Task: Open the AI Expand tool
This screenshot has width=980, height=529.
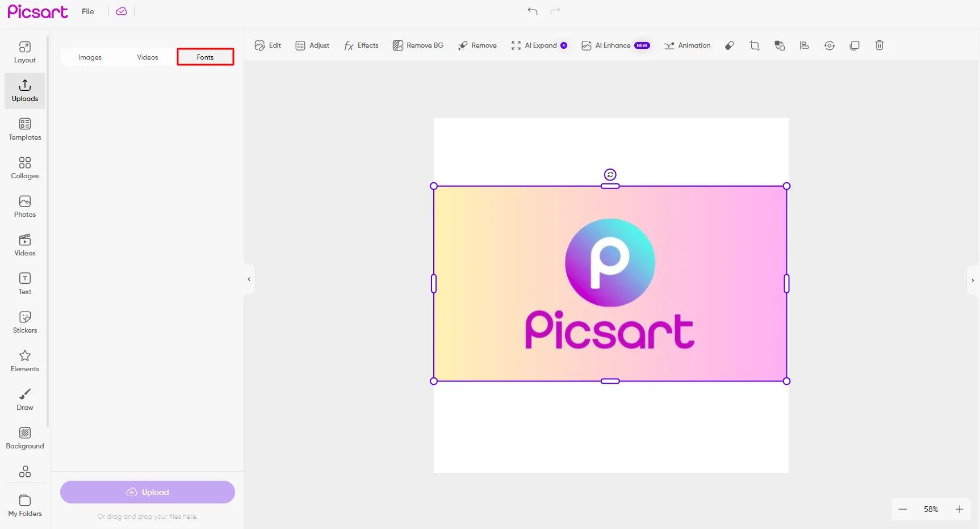Action: tap(539, 45)
